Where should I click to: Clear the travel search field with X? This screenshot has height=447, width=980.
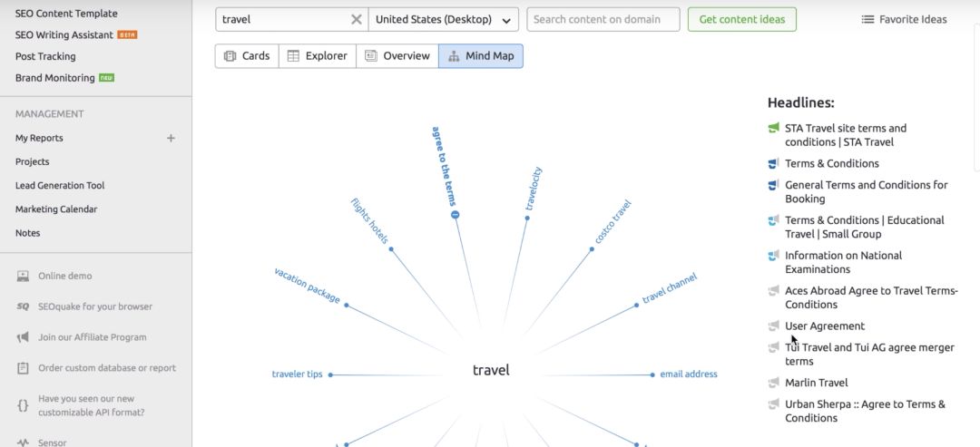[357, 19]
